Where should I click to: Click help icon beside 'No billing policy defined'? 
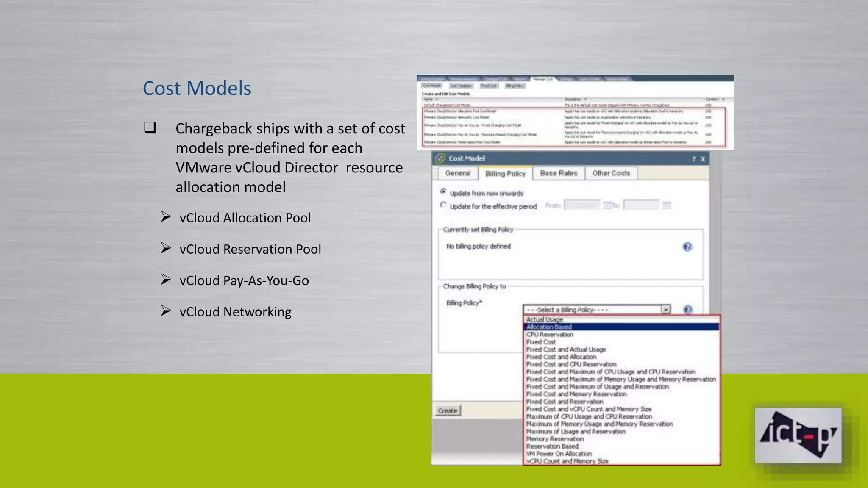pos(687,247)
